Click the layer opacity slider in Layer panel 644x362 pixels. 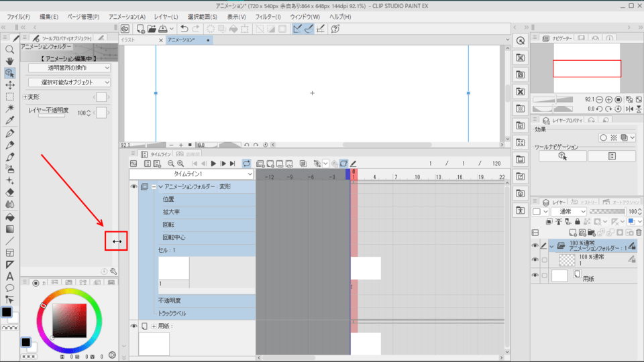click(607, 211)
